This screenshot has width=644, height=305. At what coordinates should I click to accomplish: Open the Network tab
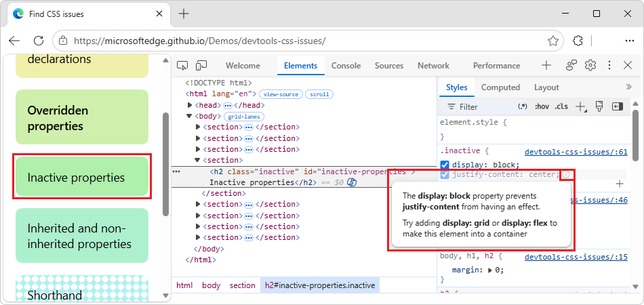[x=433, y=66]
